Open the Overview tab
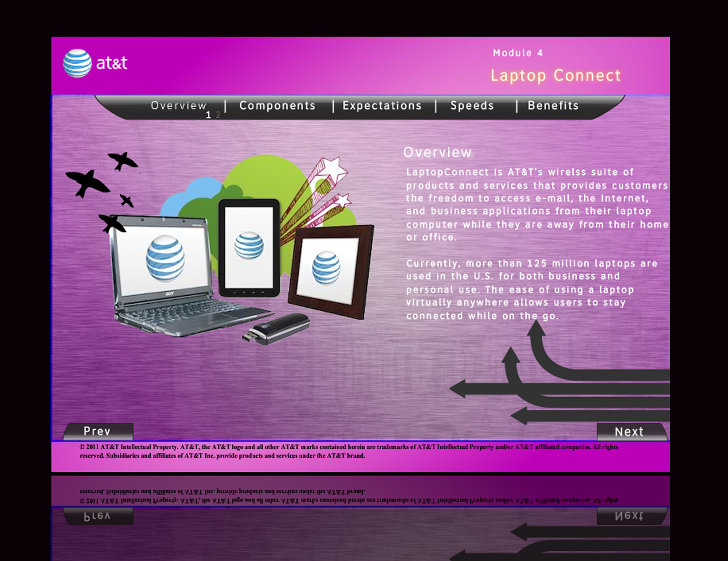Screen dimensions: 728x561 click(x=178, y=105)
